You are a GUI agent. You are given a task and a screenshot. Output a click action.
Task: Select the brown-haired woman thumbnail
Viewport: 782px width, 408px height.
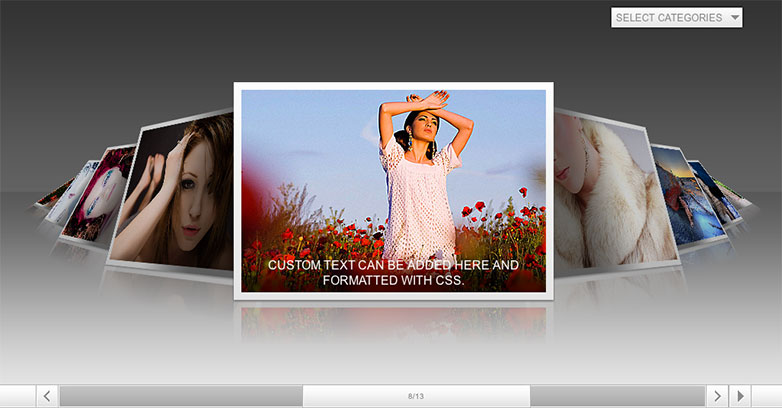172,192
